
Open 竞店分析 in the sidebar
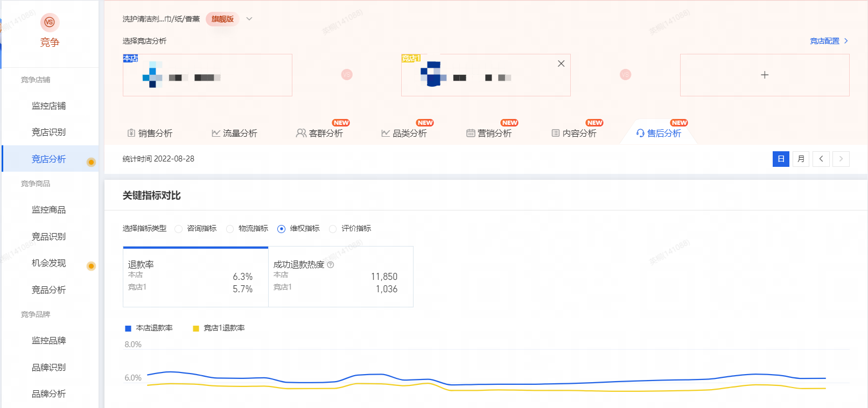tap(49, 159)
